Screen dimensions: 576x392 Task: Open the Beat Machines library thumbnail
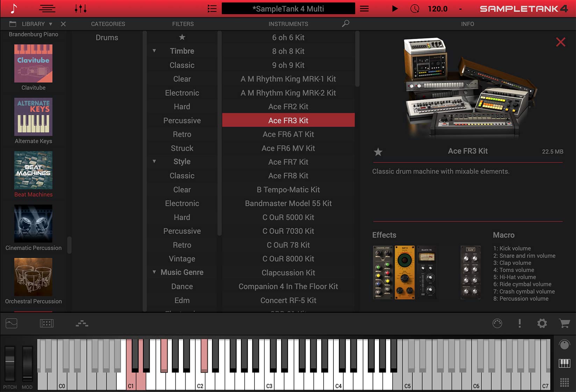click(x=33, y=170)
